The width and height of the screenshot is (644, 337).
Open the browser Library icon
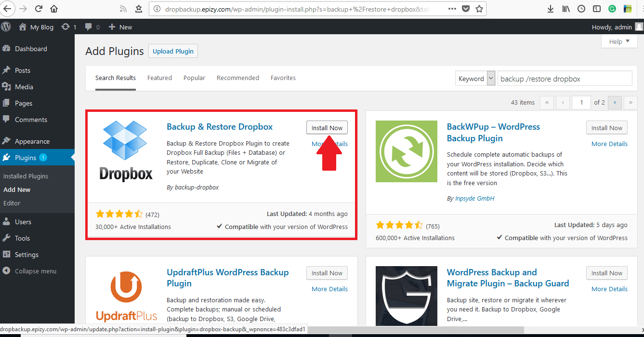(x=566, y=9)
